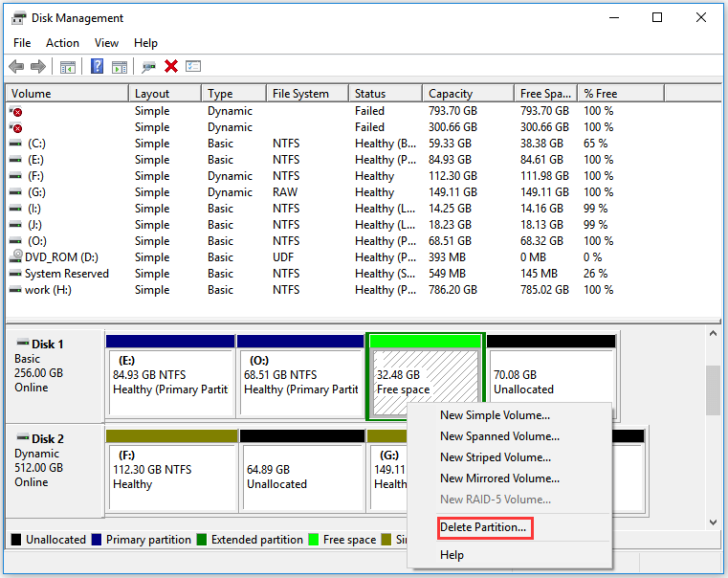Screen dimensions: 728x578
Task: Click the 786.20 GB capacity cell
Action: (452, 290)
